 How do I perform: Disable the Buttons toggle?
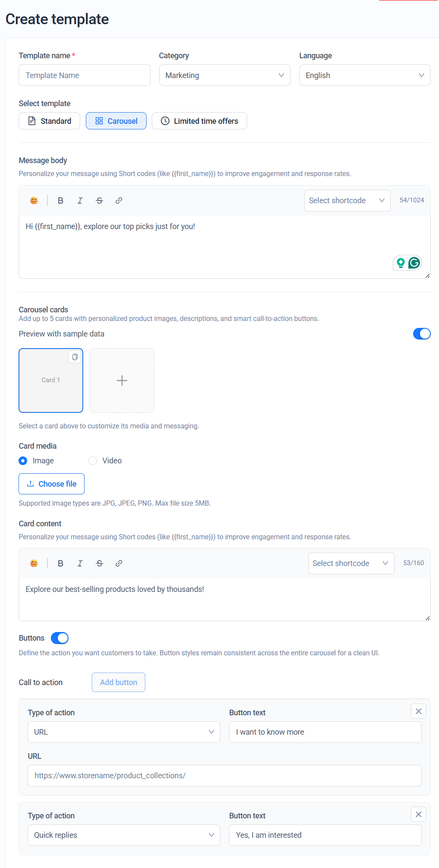[60, 638]
